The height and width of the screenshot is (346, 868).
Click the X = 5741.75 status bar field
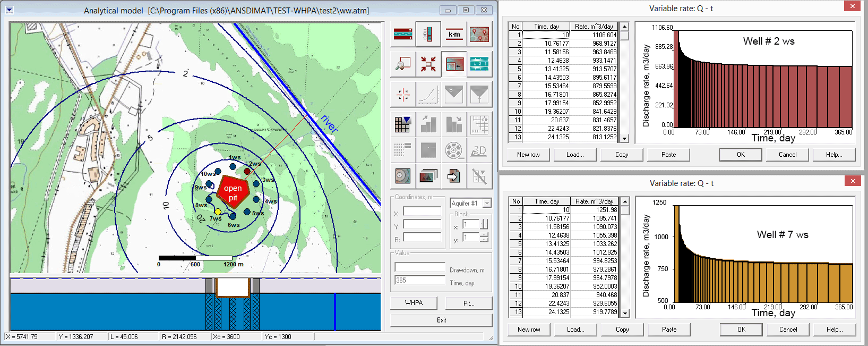click(30, 336)
